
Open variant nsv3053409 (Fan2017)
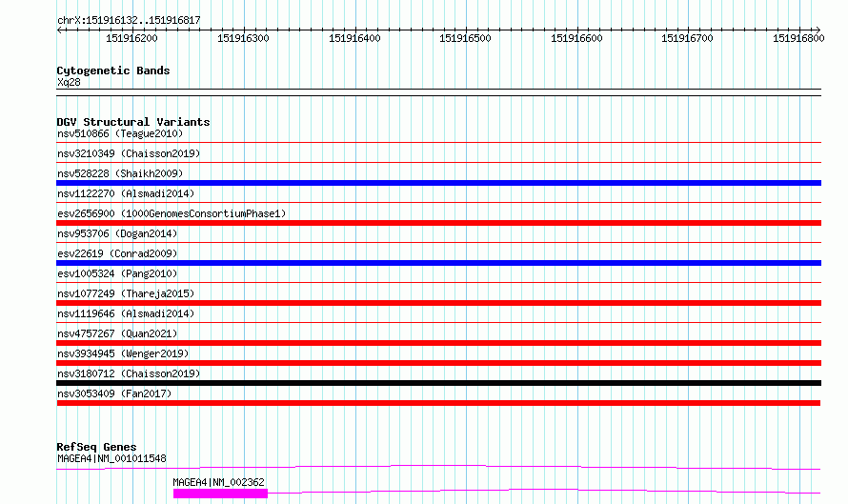(114, 393)
